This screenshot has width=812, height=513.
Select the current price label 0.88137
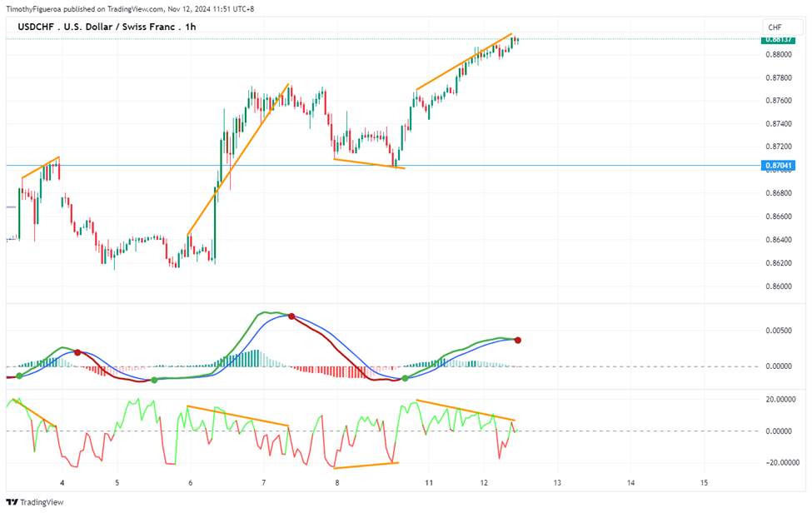pos(779,40)
